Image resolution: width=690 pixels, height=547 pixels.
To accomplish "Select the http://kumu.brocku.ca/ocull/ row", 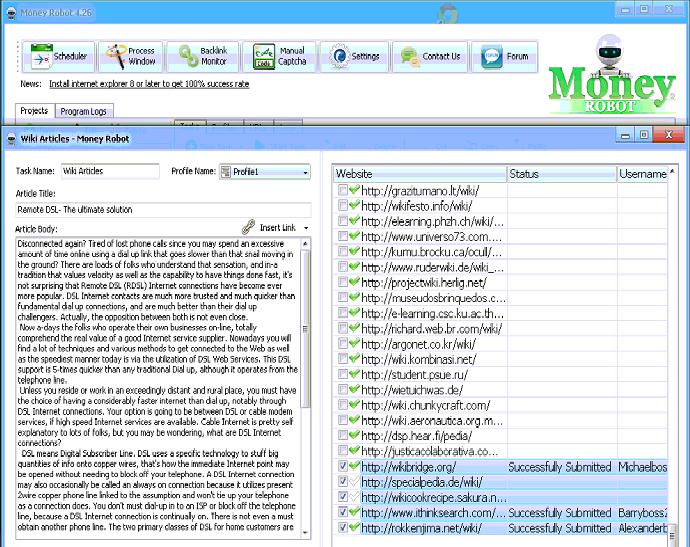I will (501, 252).
